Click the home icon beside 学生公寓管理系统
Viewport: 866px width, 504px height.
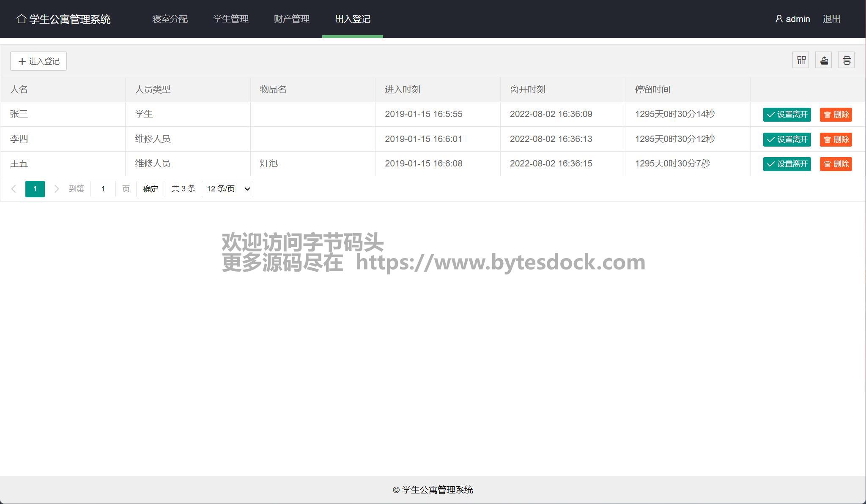[x=21, y=19]
